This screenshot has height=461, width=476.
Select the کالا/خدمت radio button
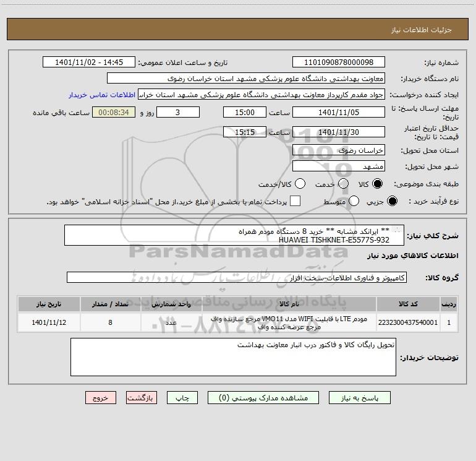coord(300,184)
